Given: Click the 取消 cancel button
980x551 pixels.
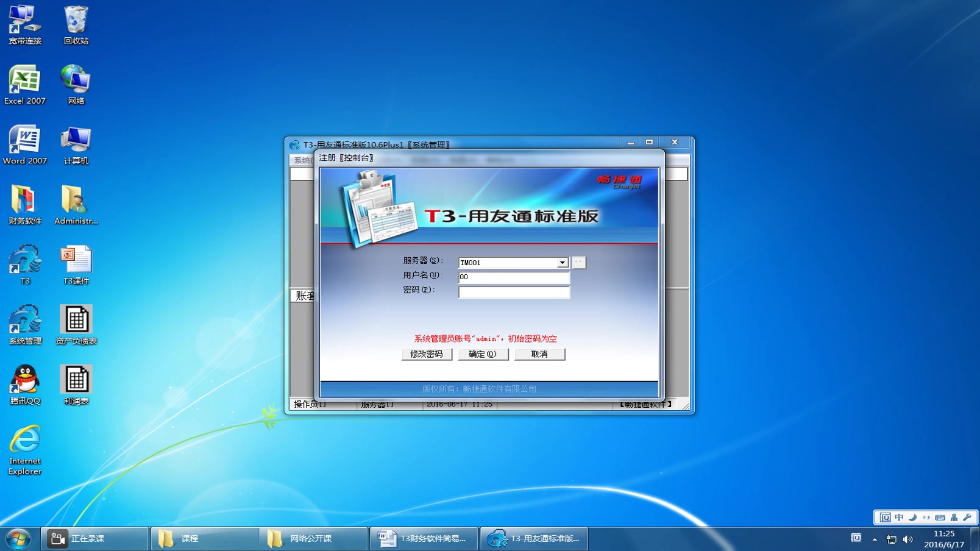Looking at the screenshot, I should point(539,354).
